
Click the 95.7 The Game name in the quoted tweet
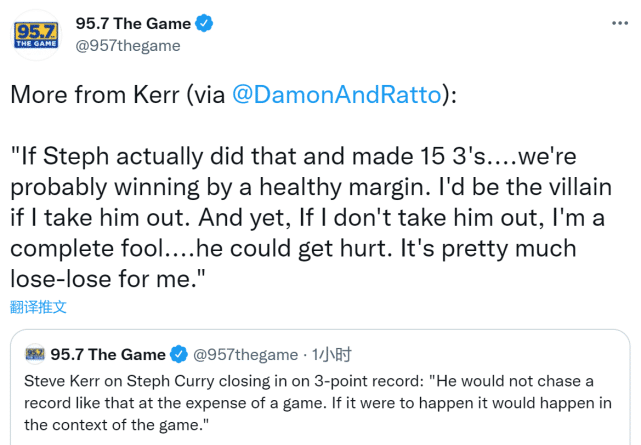pyautogui.click(x=108, y=354)
